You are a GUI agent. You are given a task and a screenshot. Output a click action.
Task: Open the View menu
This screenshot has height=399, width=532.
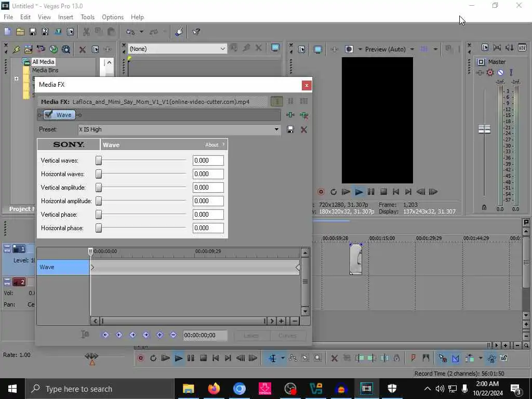click(x=44, y=17)
